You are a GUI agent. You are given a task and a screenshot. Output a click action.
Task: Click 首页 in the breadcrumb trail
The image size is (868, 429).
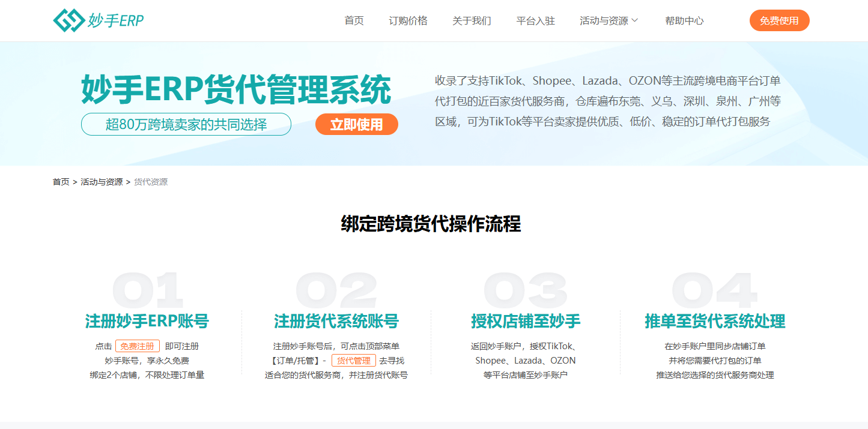coord(61,182)
